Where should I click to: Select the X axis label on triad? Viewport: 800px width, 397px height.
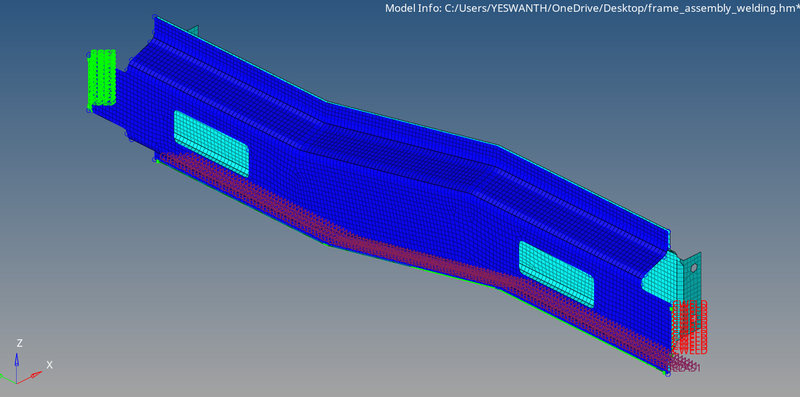point(49,365)
